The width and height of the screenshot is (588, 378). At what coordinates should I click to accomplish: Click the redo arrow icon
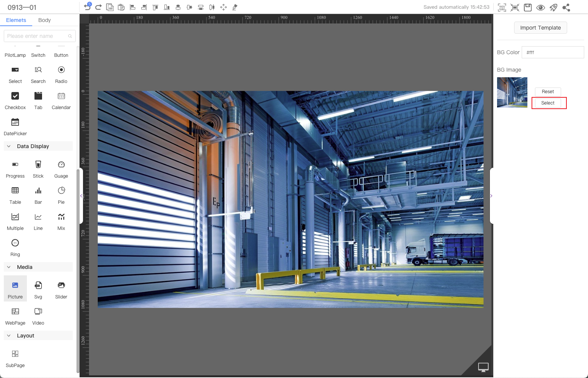coord(99,7)
